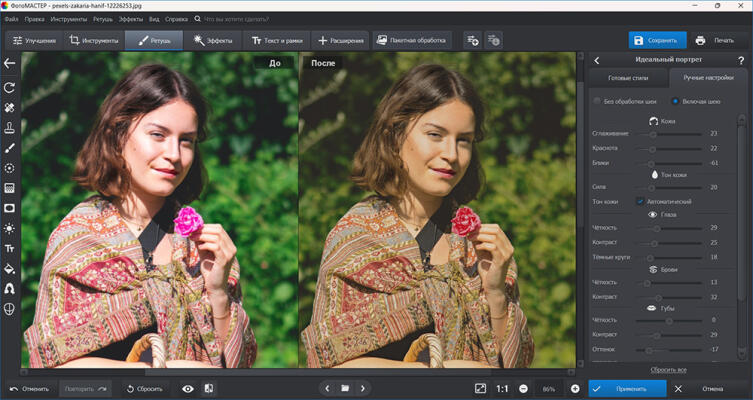This screenshot has width=753, height=400.
Task: Select the stamp tool in the left sidebar
Action: [x=10, y=128]
